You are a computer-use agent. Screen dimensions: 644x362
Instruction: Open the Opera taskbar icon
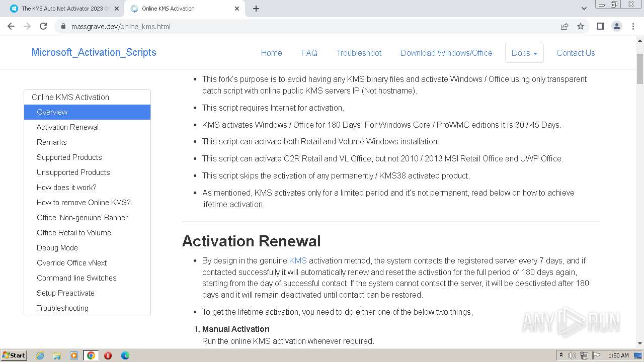click(x=108, y=355)
